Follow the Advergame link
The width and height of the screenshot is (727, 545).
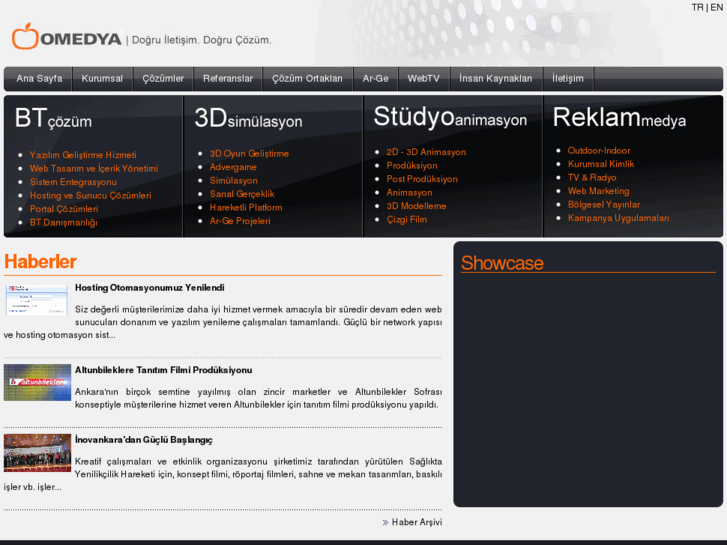[233, 167]
